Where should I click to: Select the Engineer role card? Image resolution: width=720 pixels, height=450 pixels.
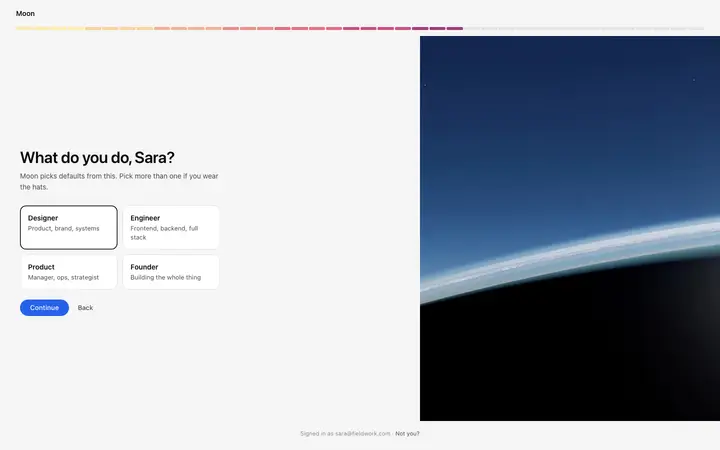[x=171, y=227]
